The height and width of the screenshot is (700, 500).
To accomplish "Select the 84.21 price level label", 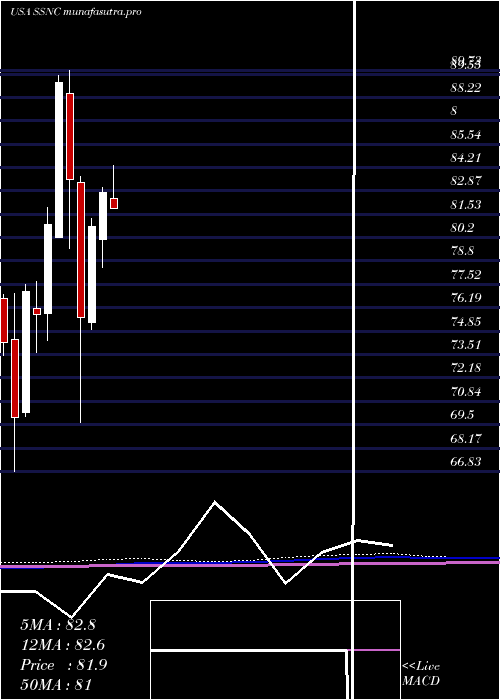I will coord(466,158).
